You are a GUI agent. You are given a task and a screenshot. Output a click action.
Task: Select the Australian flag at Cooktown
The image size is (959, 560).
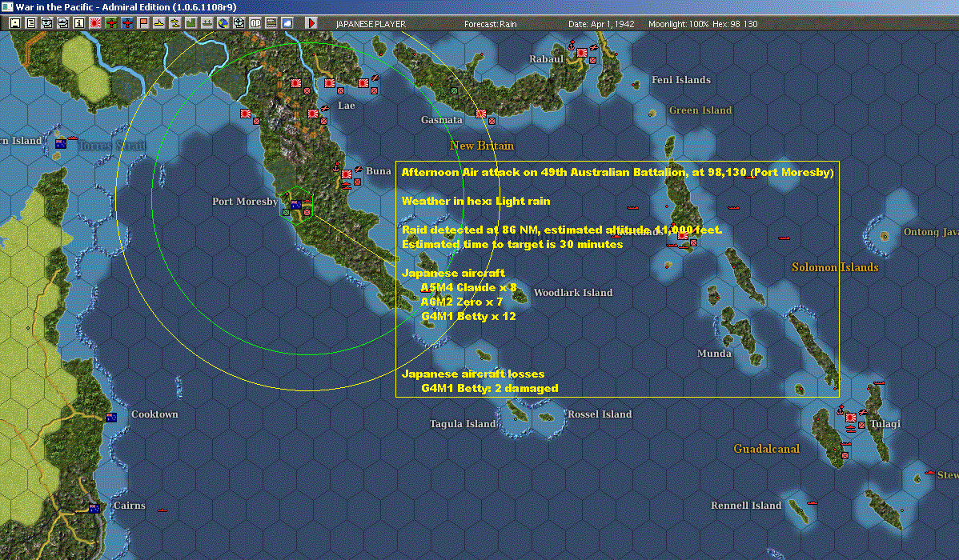click(x=111, y=418)
